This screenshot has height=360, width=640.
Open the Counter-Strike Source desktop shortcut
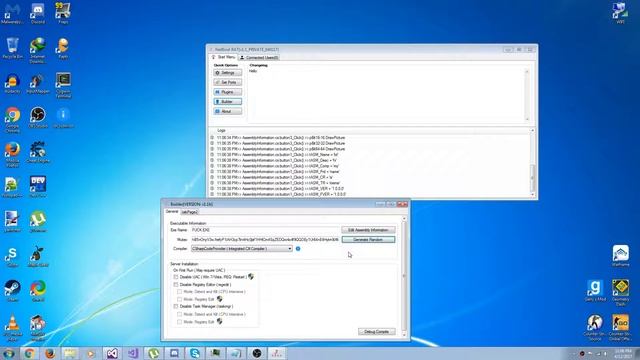(595, 327)
